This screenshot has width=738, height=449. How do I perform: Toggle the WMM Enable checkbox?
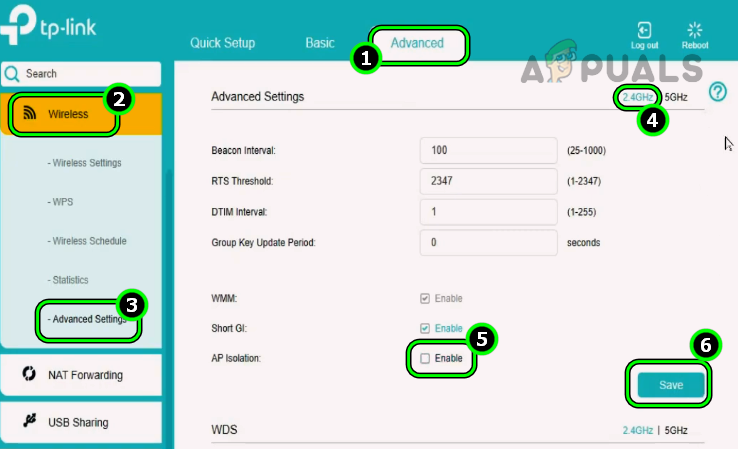[x=425, y=298]
